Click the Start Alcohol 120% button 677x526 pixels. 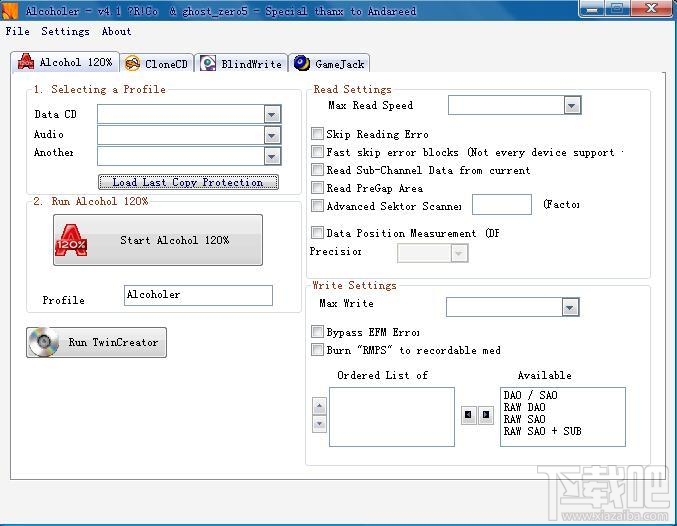158,240
